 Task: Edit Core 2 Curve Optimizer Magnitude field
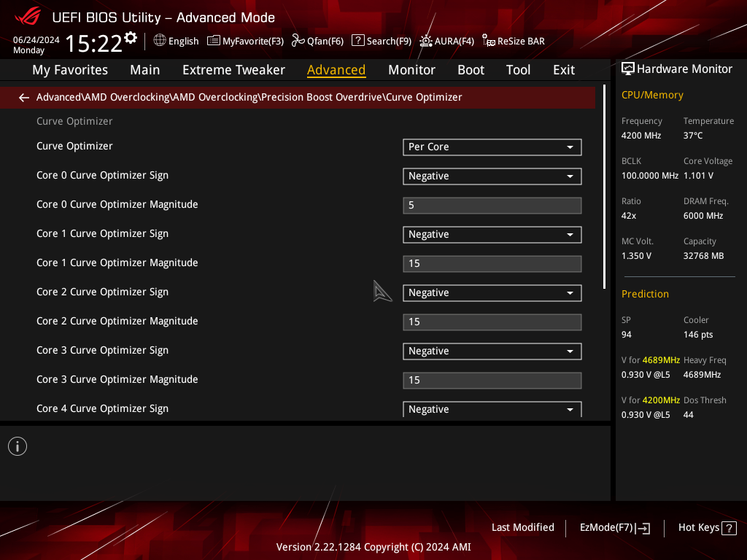[492, 322]
